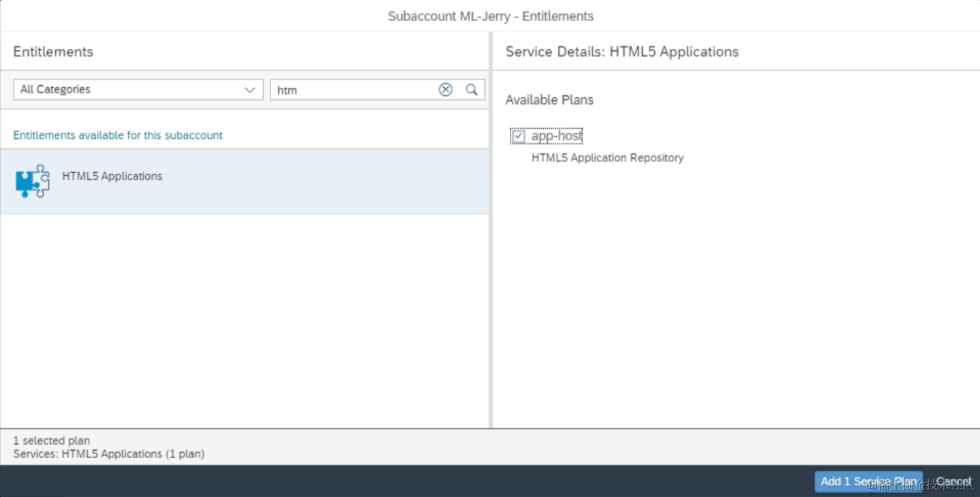
Task: Click the Entitlements panel heading
Action: [x=53, y=52]
